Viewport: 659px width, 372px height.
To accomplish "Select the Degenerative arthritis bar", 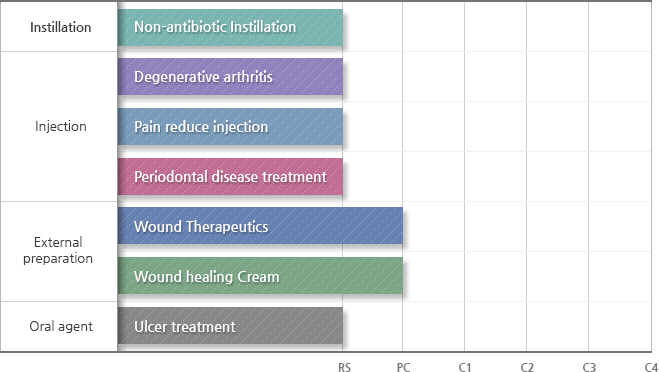I will [230, 77].
